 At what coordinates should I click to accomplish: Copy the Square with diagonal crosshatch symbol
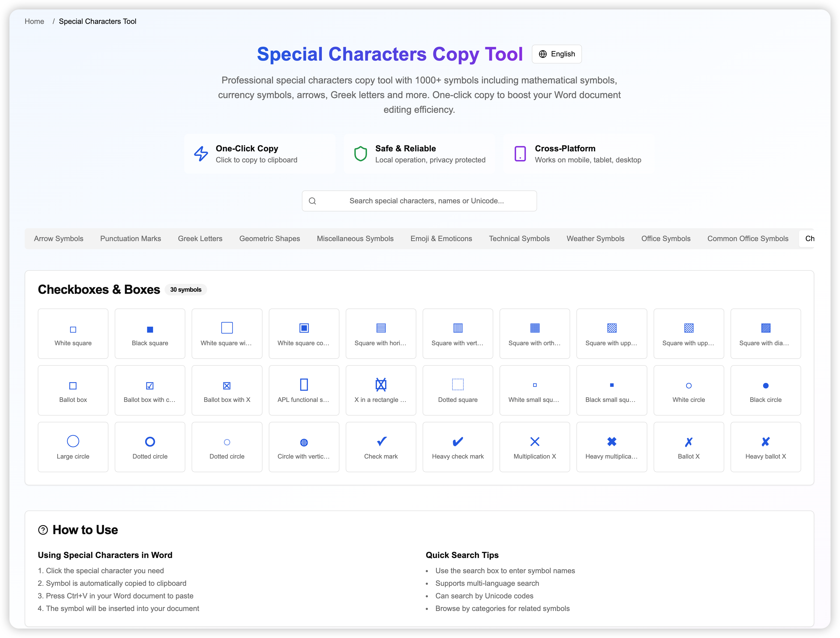[765, 333]
